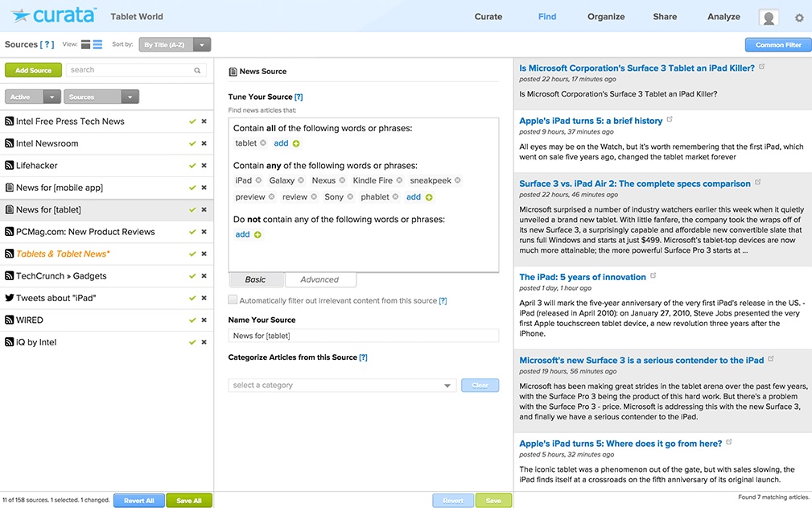Toggle the TechCrunch Gadgets checkmark
The height and width of the screenshot is (508, 812).
tap(192, 276)
